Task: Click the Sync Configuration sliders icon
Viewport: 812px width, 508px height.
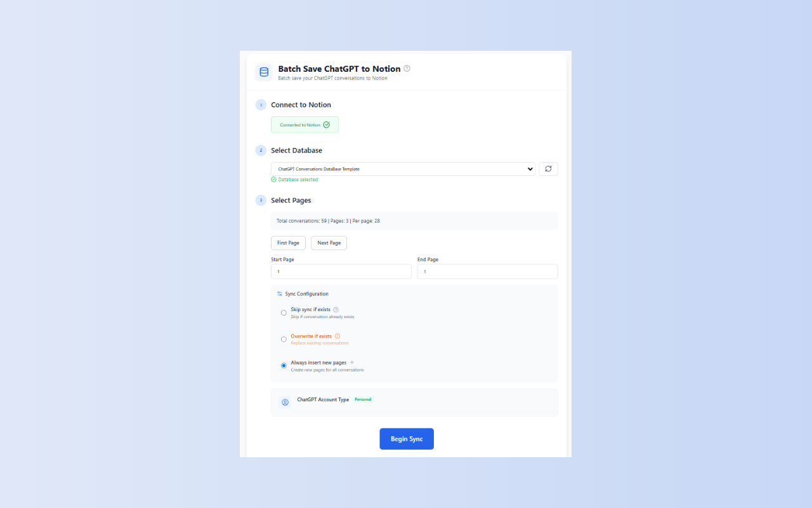Action: coord(280,294)
